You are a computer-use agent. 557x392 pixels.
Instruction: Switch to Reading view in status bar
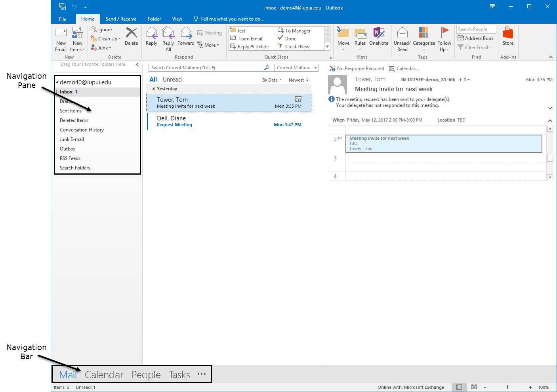point(474,387)
